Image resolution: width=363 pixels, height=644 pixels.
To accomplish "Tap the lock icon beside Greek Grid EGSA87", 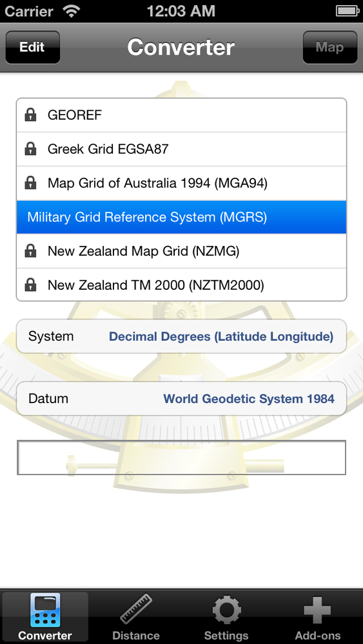I will [30, 149].
